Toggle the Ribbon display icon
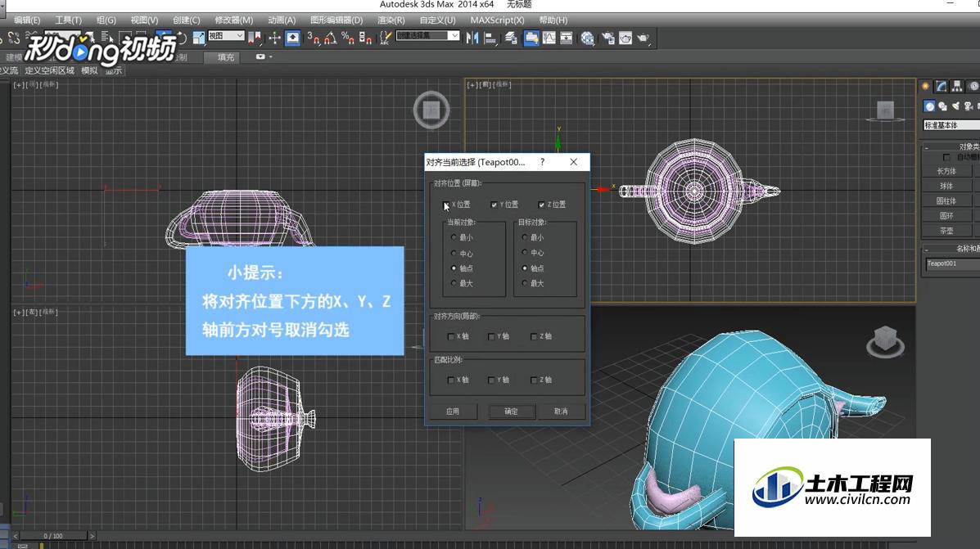This screenshot has height=549, width=980. (x=531, y=38)
